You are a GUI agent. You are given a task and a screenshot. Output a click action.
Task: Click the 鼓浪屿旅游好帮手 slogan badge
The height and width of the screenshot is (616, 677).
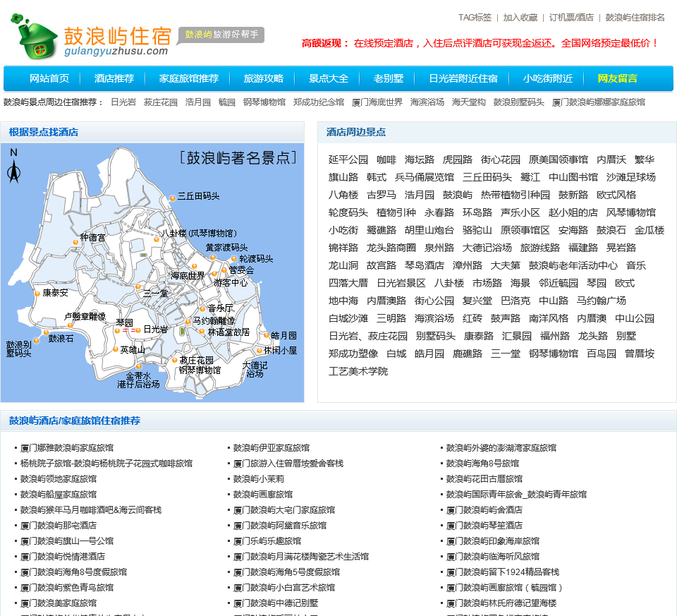click(x=221, y=35)
